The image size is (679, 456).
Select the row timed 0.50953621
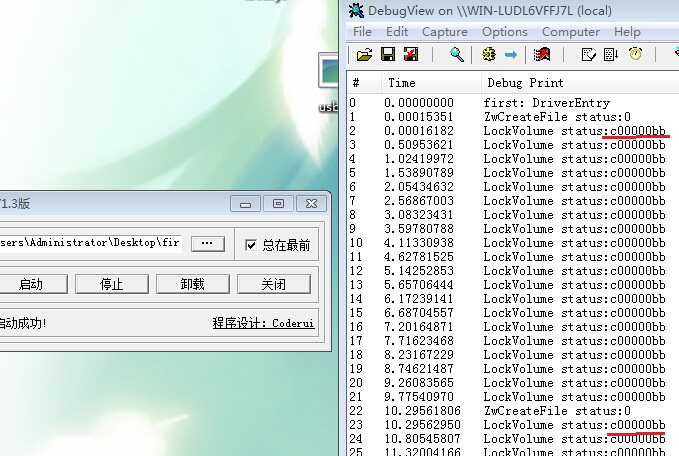click(x=513, y=145)
